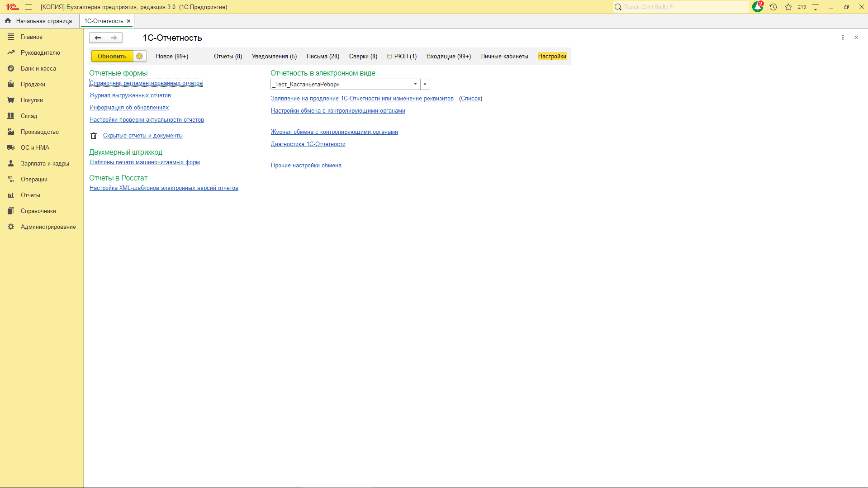Switch to Уведомления (5) tab
868x488 pixels.
[x=274, y=56]
